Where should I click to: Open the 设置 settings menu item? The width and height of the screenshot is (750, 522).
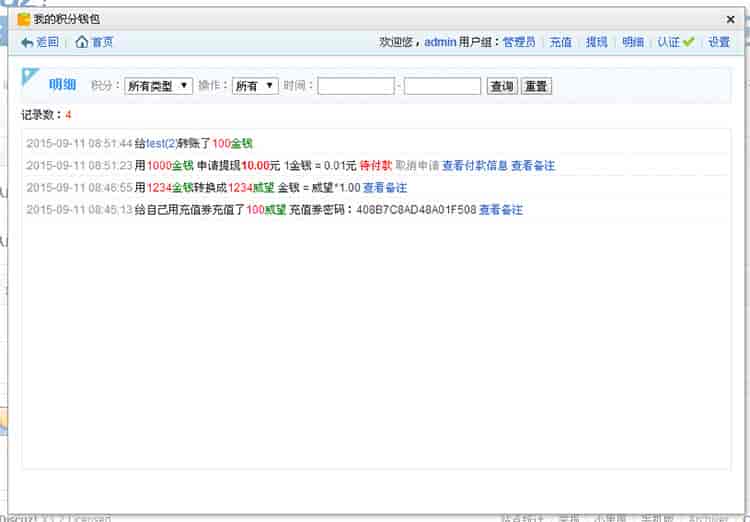pos(719,42)
